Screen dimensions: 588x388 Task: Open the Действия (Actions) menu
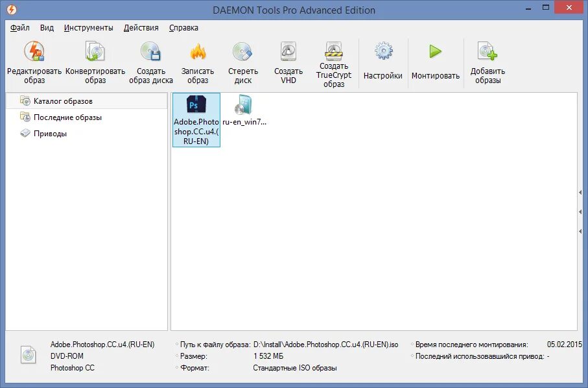[141, 28]
